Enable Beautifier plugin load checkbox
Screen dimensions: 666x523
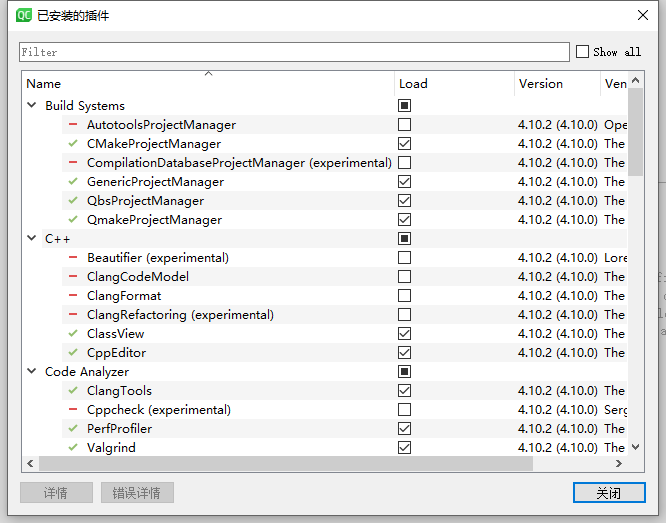coord(404,257)
